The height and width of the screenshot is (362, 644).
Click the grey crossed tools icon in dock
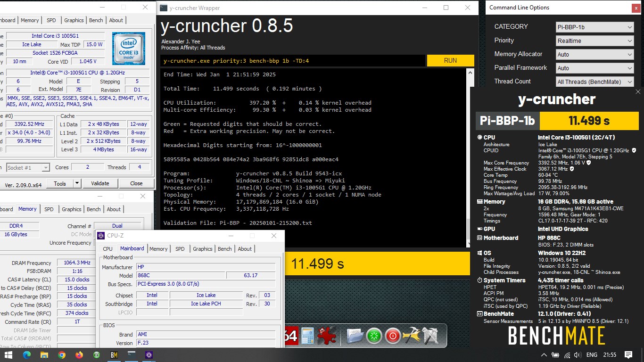tap(429, 336)
